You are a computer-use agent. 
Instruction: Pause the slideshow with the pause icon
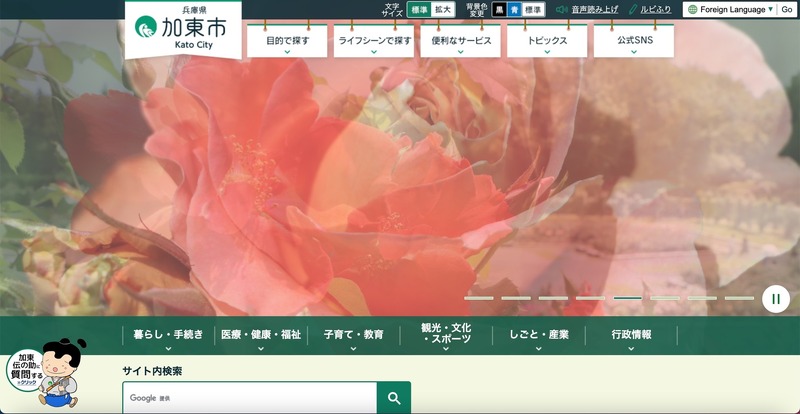[776, 298]
